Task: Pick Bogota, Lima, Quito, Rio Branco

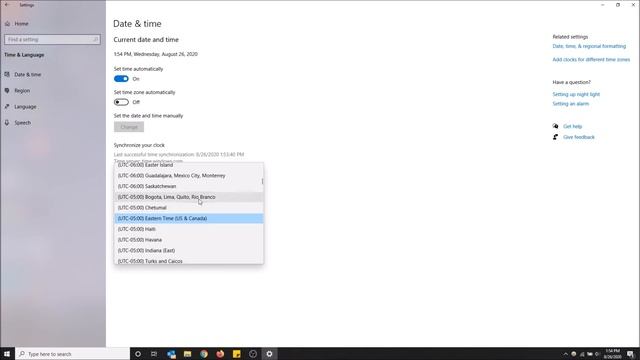Action: pyautogui.click(x=188, y=197)
